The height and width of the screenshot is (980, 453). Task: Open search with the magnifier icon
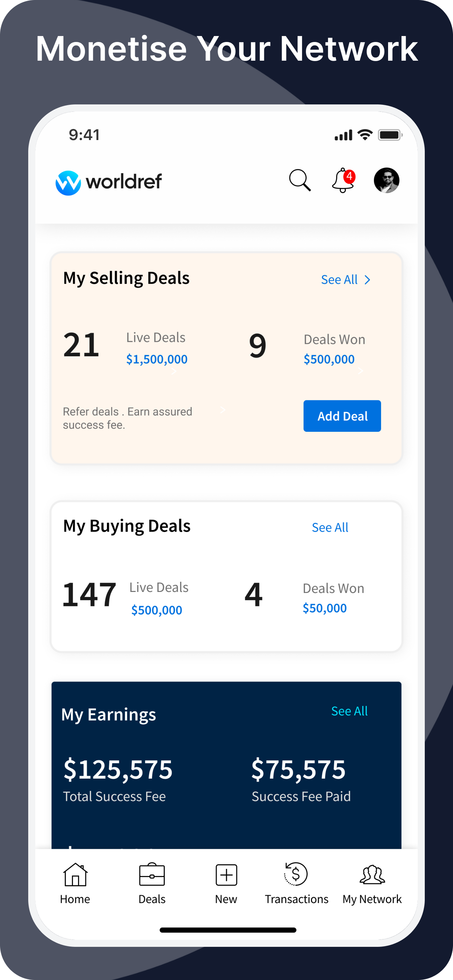pyautogui.click(x=300, y=180)
